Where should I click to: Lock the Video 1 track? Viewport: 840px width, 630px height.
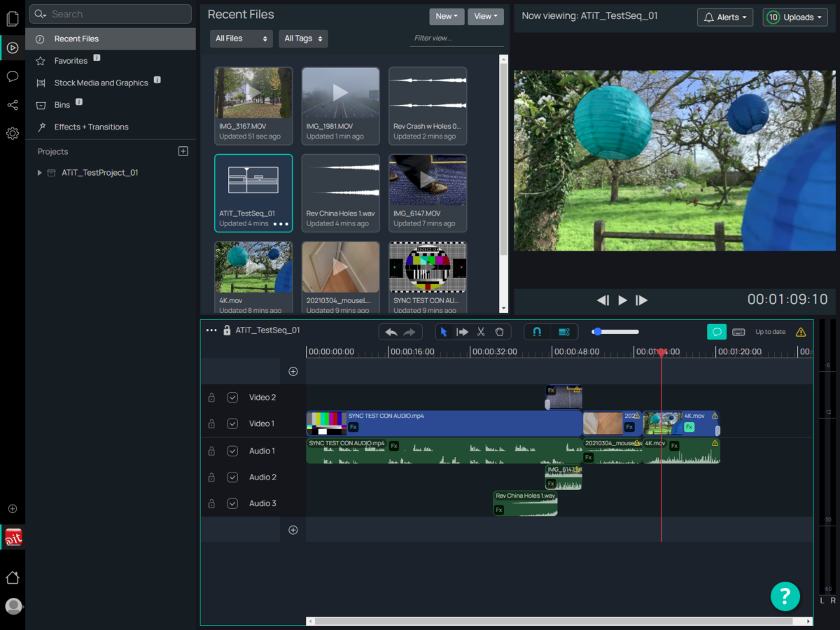[211, 424]
